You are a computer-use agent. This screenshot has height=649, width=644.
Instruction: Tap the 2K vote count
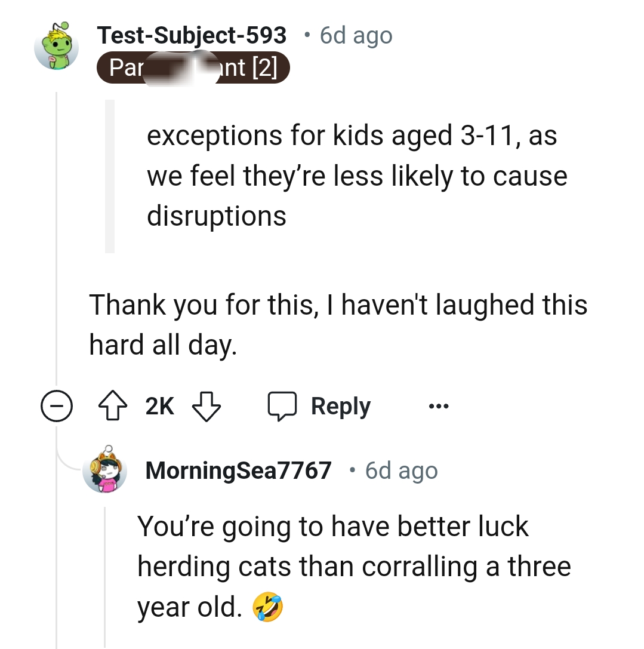(x=159, y=407)
